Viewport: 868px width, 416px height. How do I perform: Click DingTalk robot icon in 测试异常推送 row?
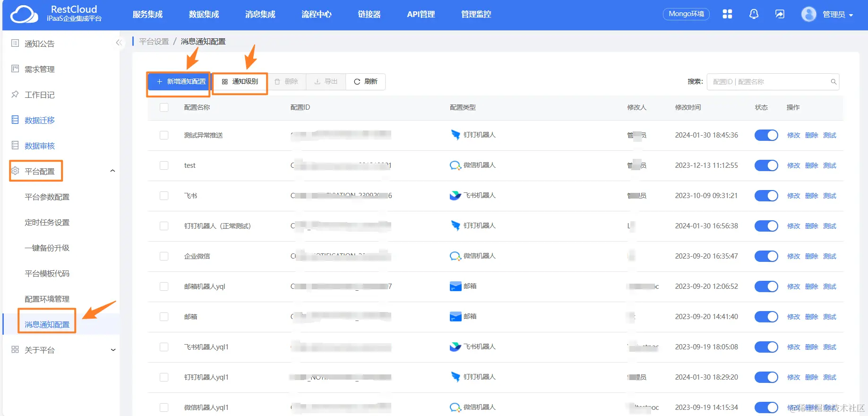pos(455,135)
